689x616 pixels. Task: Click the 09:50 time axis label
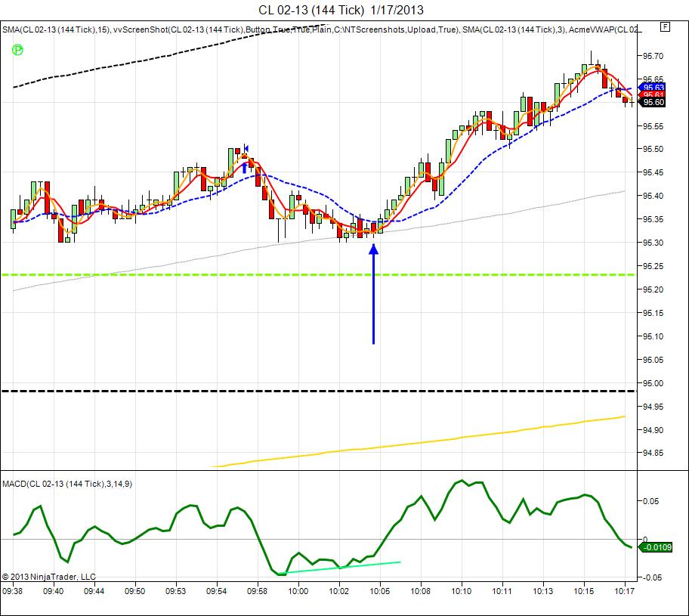pyautogui.click(x=135, y=591)
